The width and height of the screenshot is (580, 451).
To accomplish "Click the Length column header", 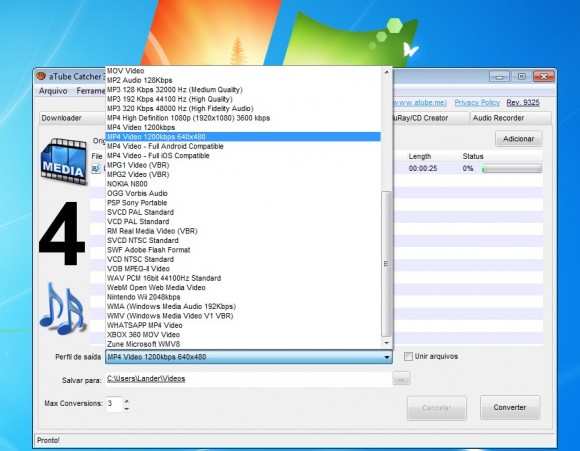I will (419, 156).
